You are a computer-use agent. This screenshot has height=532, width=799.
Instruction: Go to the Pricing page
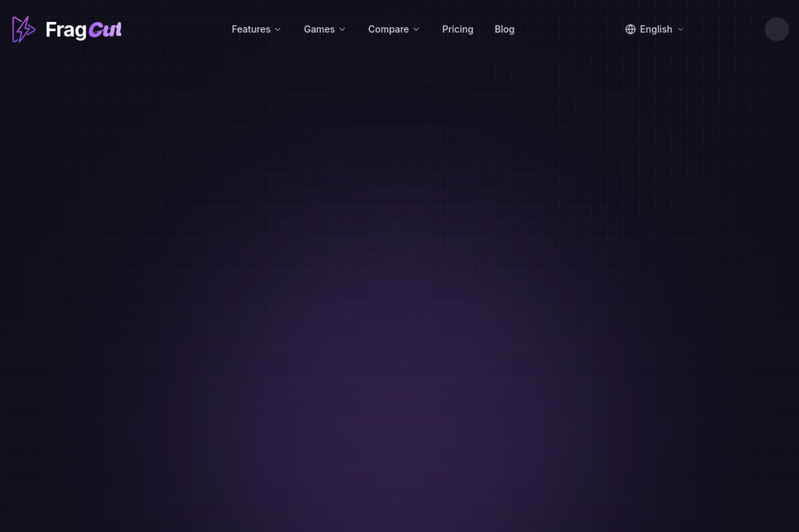pos(458,29)
